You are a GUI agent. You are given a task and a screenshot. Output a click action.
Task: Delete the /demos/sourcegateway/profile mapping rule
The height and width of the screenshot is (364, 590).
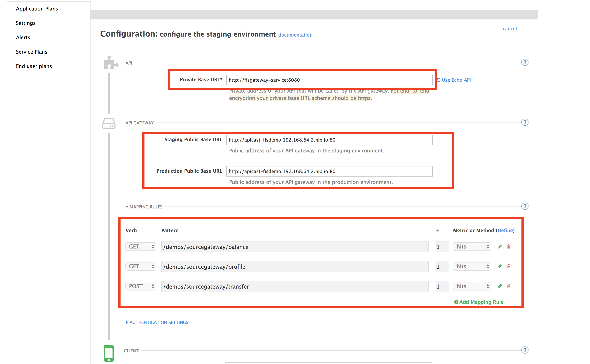point(509,266)
